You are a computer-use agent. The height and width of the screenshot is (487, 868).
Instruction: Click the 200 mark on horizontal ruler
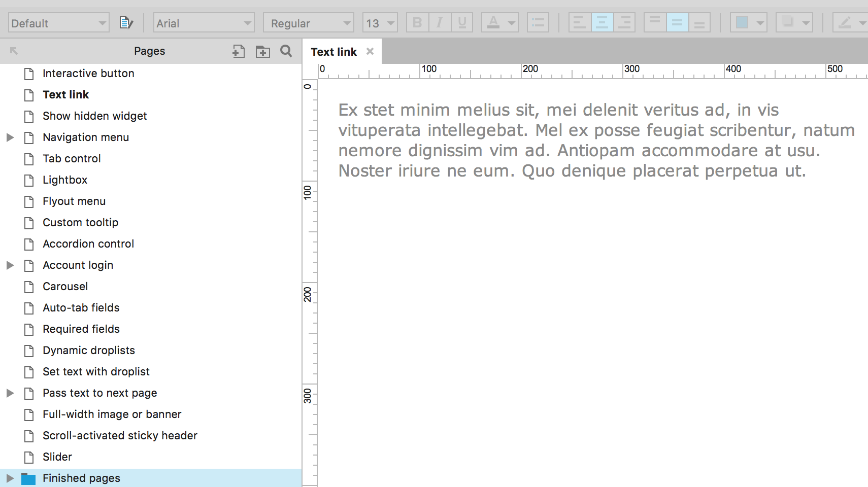(x=530, y=68)
